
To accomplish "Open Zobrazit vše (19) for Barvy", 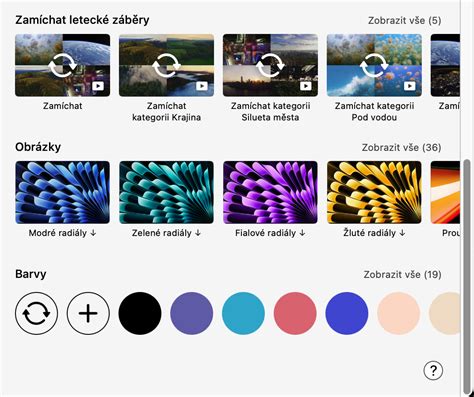I will tap(402, 275).
